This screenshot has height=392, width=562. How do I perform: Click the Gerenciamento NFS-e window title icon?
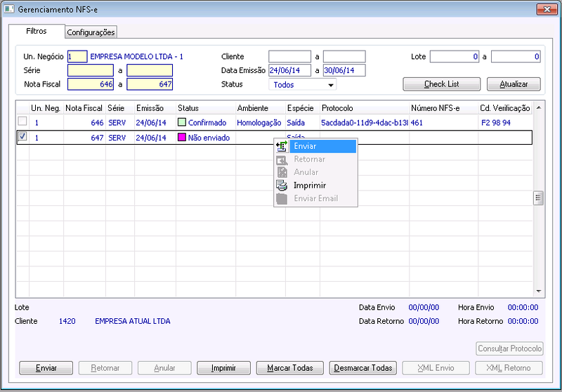9,9
